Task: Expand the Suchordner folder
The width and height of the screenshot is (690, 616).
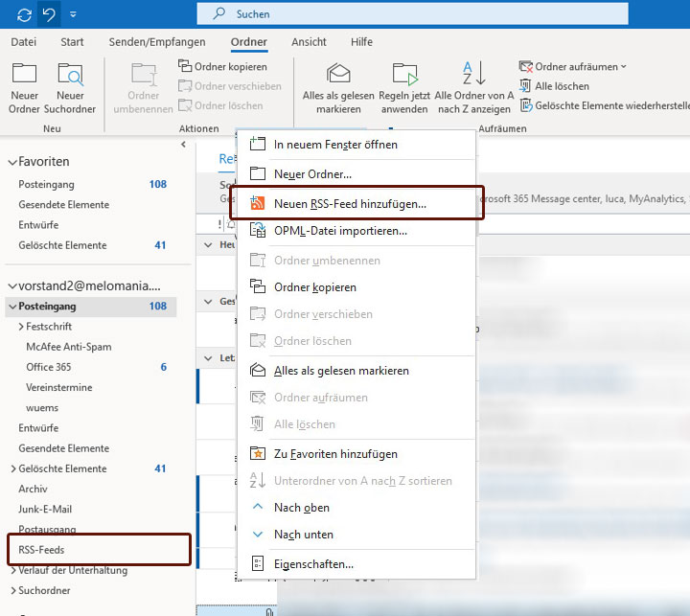Action: (x=13, y=590)
